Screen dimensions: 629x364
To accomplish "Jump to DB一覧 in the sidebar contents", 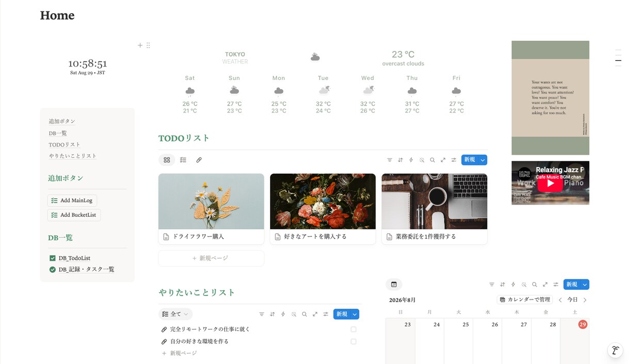I will pos(58,133).
